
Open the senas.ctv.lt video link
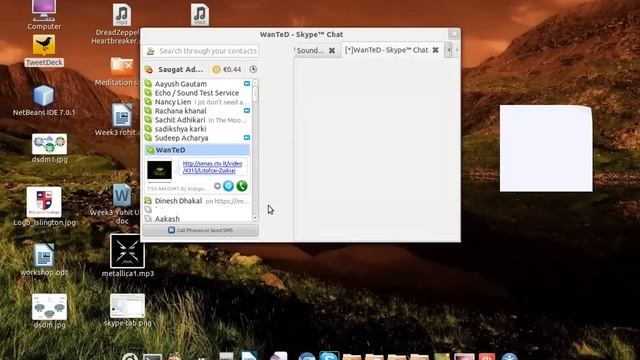[212, 167]
